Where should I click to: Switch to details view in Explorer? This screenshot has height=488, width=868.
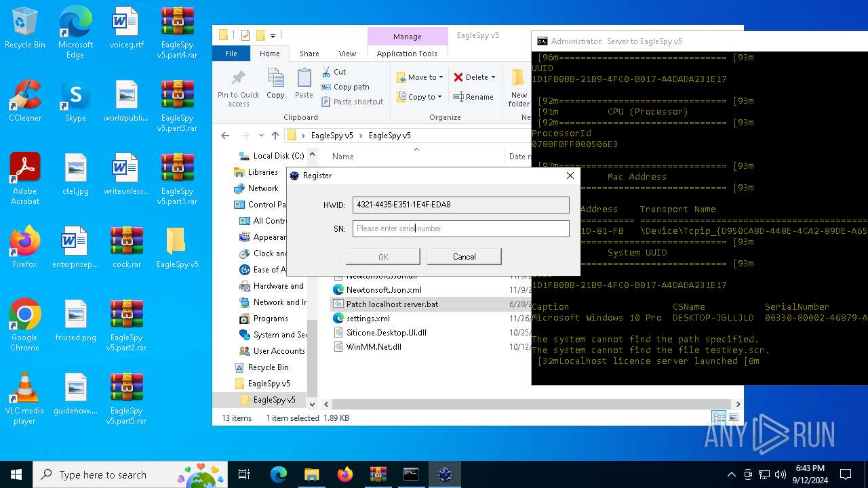[718, 418]
